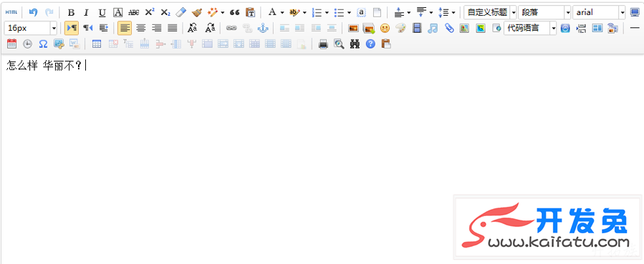This screenshot has height=264, width=644.
Task: Convert text to lowercase
Action: [x=210, y=28]
